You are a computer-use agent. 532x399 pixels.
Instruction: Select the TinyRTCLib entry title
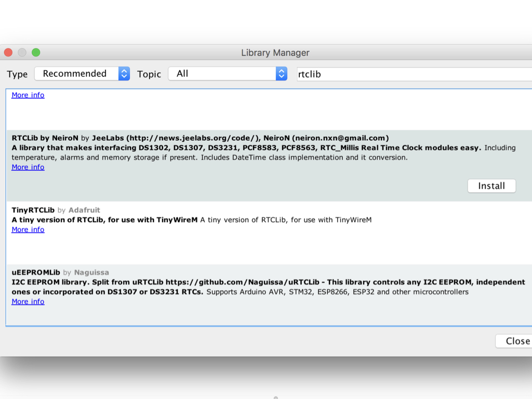pyautogui.click(x=33, y=210)
